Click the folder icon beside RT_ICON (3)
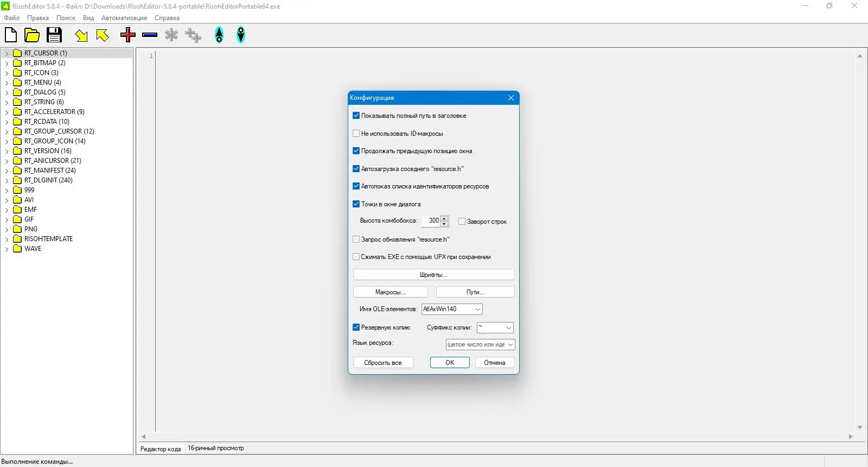Screen dimensions: 868x467 tap(17, 73)
